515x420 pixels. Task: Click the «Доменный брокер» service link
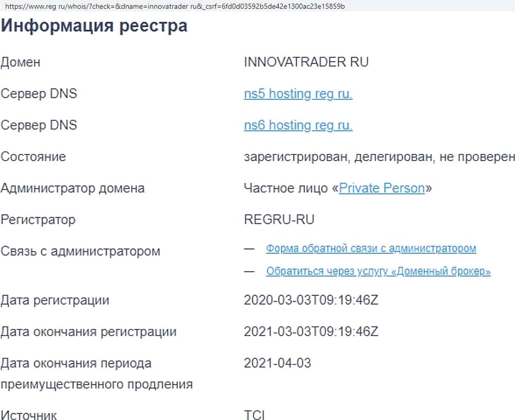tap(378, 271)
